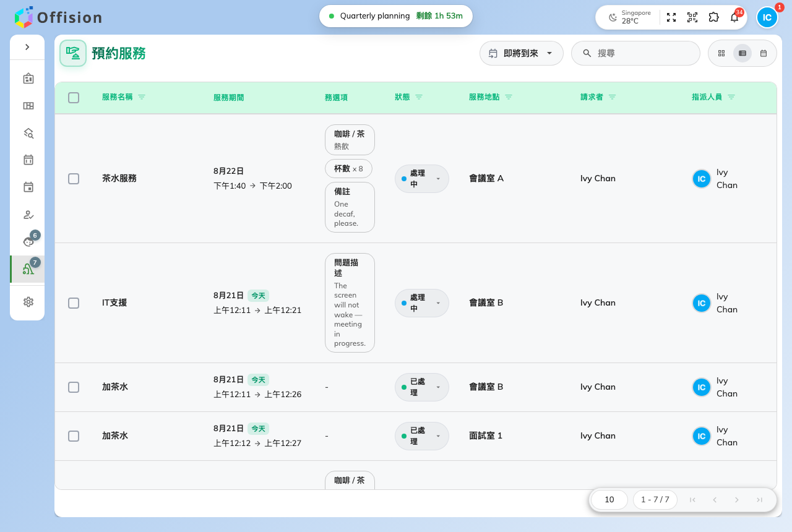Viewport: 792px width, 532px height.
Task: Go to next page of results
Action: 737,500
